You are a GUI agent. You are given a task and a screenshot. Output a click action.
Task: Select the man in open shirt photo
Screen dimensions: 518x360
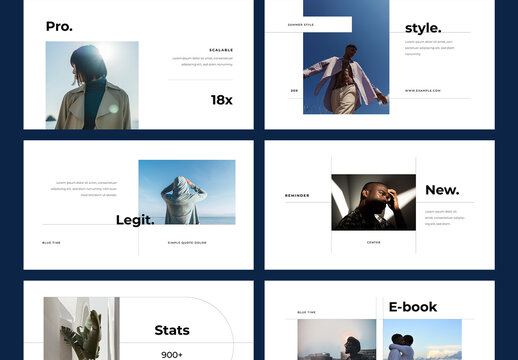pos(346,57)
